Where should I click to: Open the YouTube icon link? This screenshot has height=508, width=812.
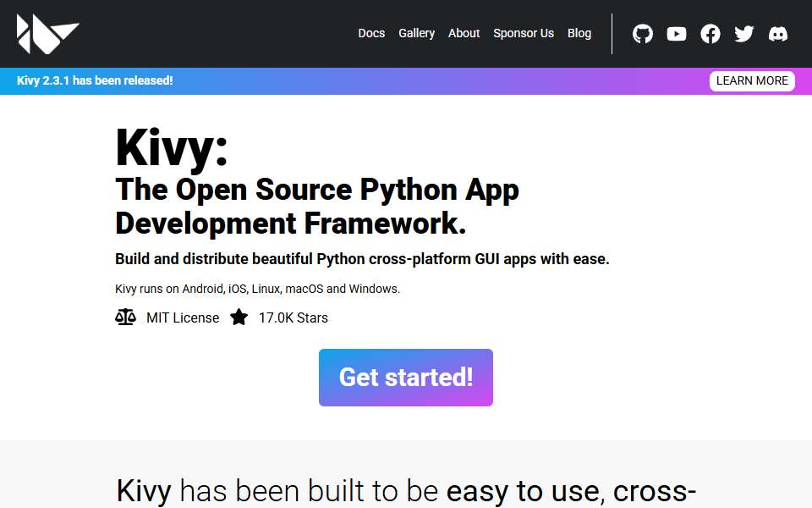click(677, 34)
